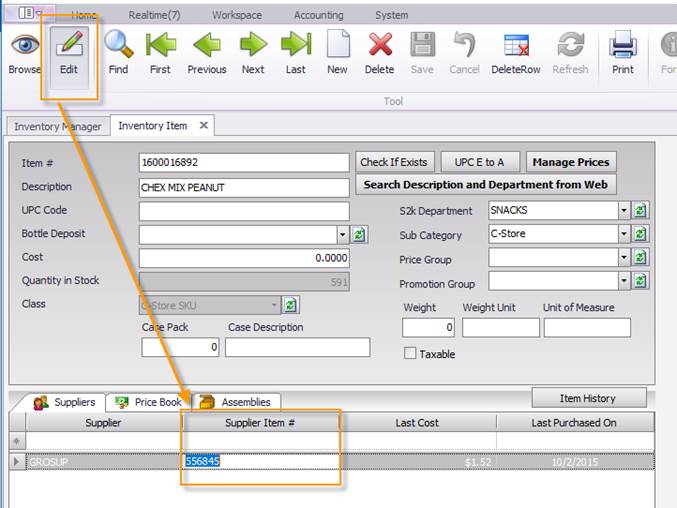Create a New item record

(x=337, y=46)
